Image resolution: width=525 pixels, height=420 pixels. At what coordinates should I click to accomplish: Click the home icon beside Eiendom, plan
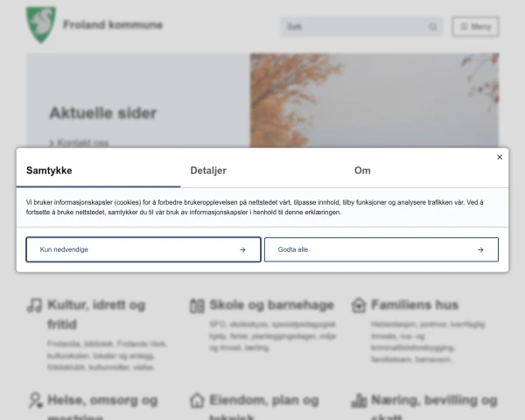[197, 400]
